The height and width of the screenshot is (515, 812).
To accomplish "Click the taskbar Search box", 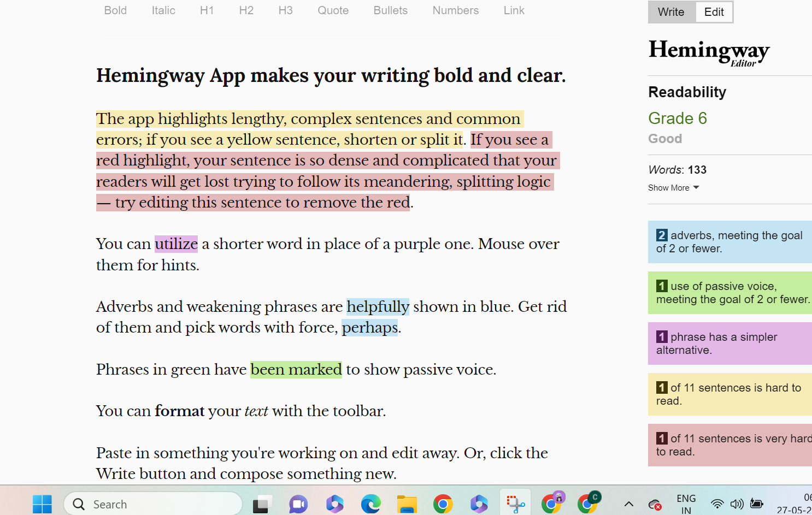I will pyautogui.click(x=153, y=504).
